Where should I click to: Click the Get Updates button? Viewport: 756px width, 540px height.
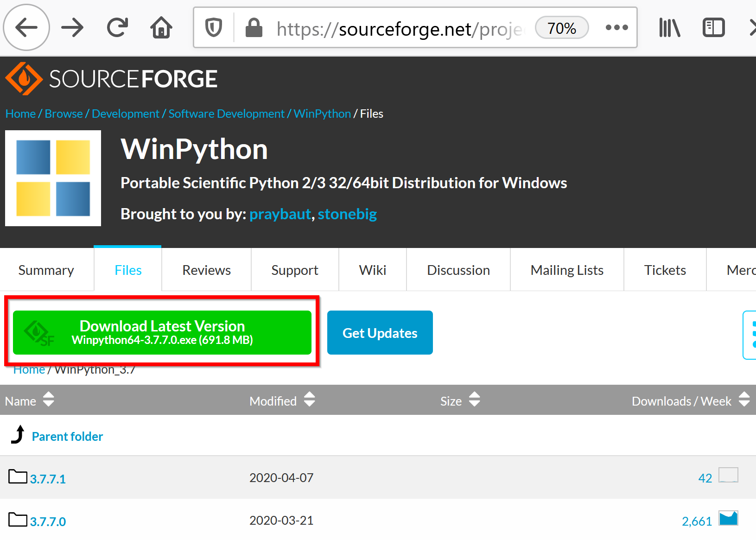pyautogui.click(x=380, y=332)
